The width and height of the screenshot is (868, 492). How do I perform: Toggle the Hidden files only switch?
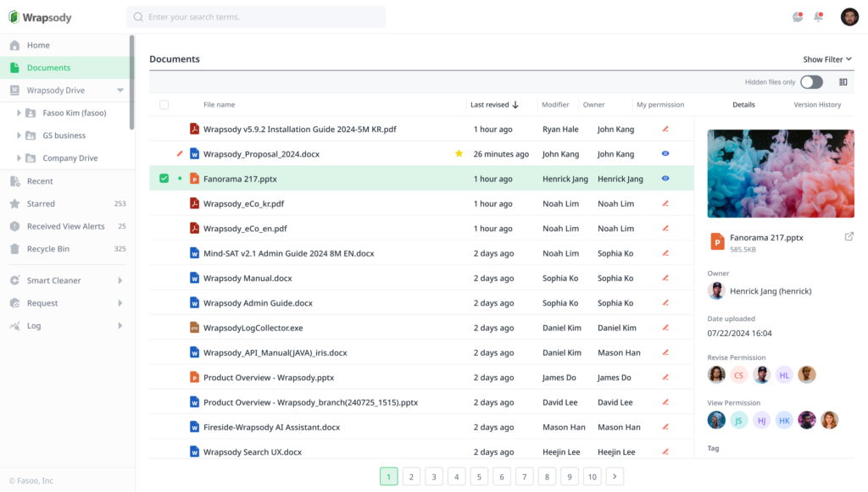click(x=811, y=82)
